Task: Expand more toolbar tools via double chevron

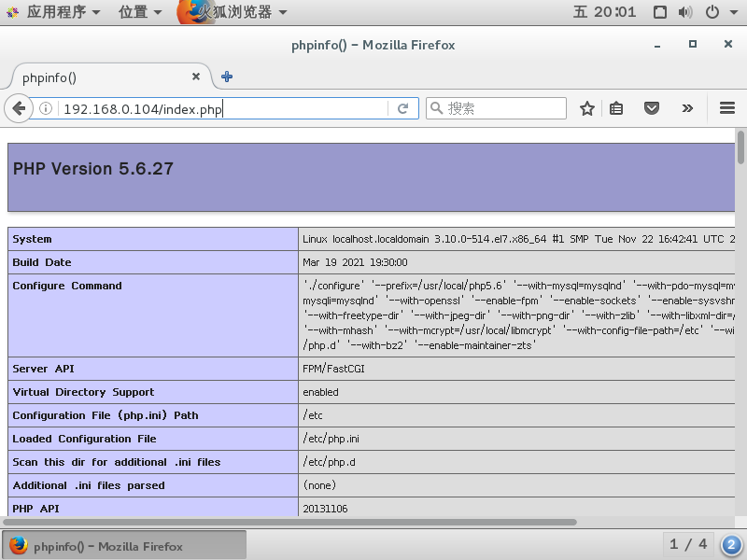Action: [x=687, y=108]
